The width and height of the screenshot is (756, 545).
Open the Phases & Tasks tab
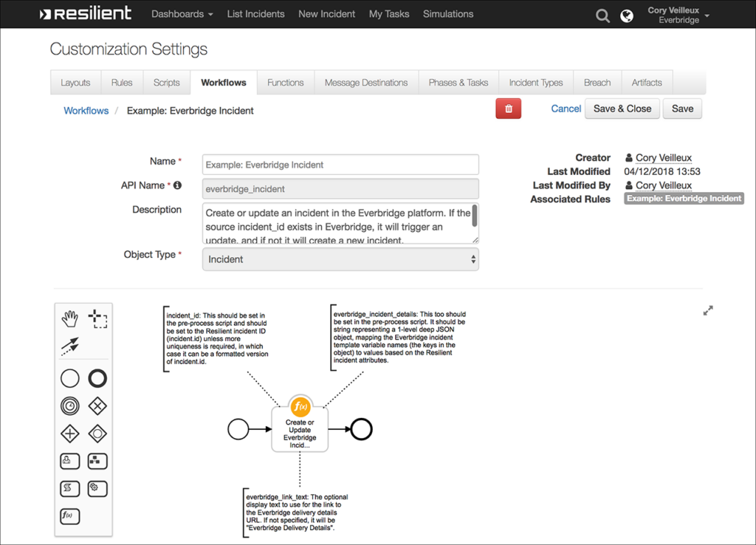point(458,83)
